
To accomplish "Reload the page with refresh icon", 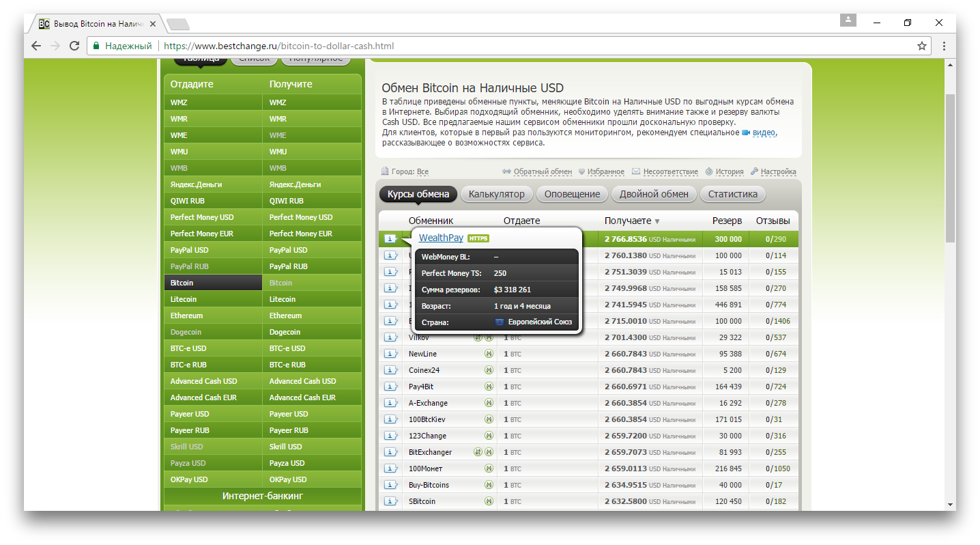I will [74, 46].
